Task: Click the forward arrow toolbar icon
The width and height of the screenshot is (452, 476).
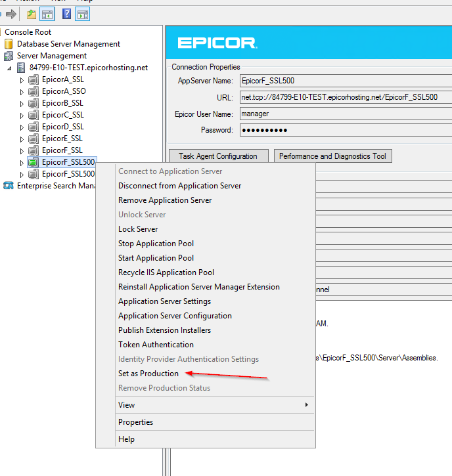Action: (x=11, y=14)
